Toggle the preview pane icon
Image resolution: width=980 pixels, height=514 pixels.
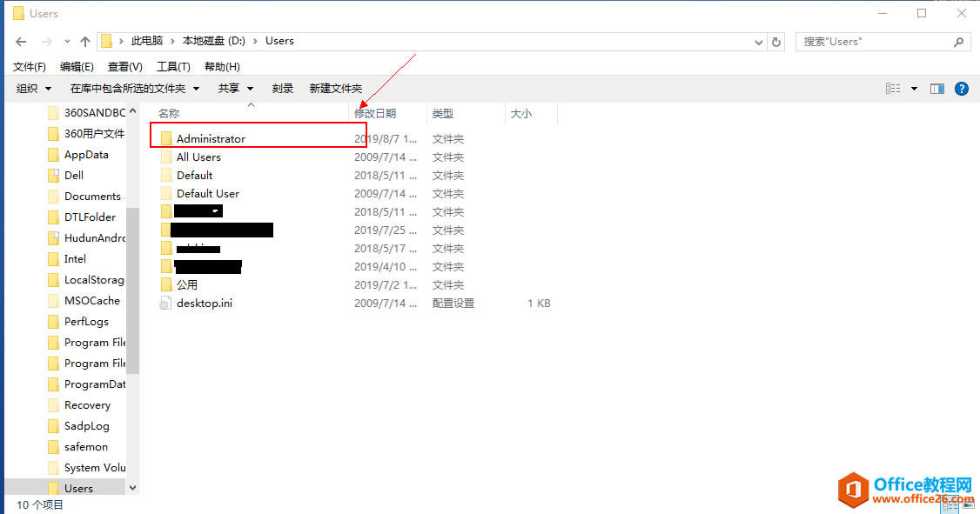[936, 89]
